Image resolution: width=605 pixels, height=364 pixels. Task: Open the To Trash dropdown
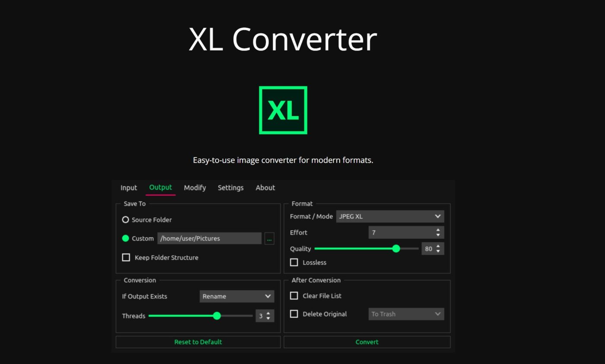point(406,314)
